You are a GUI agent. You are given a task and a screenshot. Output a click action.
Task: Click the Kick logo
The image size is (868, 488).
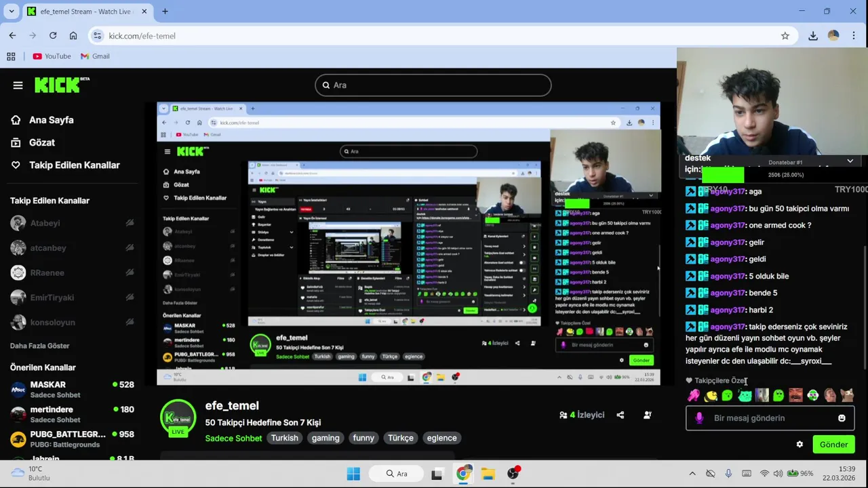pyautogui.click(x=62, y=85)
